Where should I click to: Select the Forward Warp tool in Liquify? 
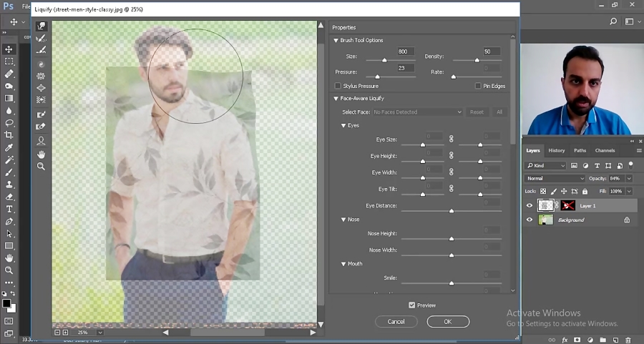(41, 26)
